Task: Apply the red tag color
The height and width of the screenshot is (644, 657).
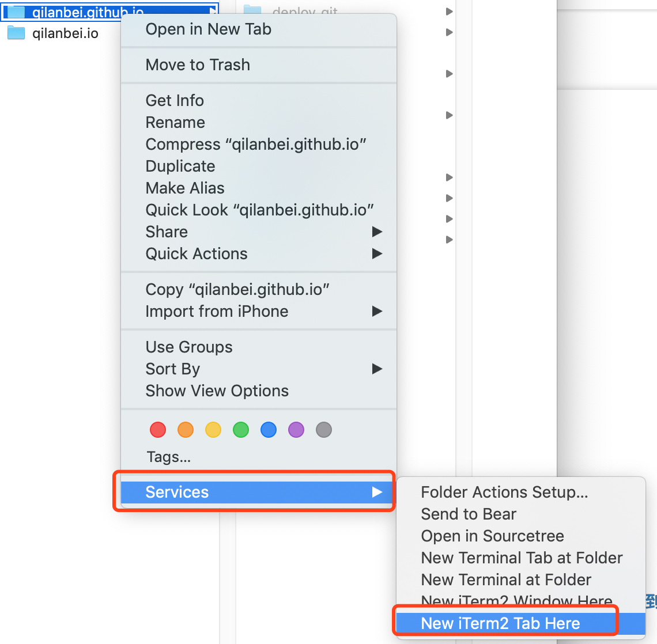Action: click(x=158, y=430)
